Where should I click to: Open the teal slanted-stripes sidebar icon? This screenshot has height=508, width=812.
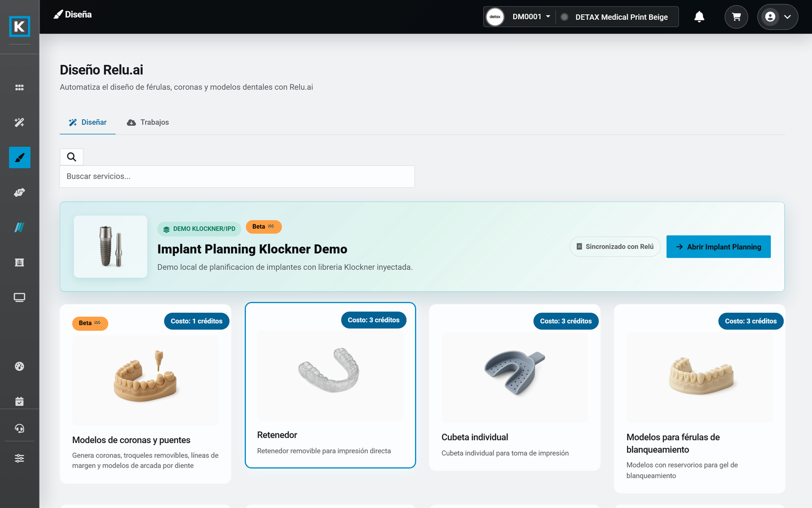(20, 227)
